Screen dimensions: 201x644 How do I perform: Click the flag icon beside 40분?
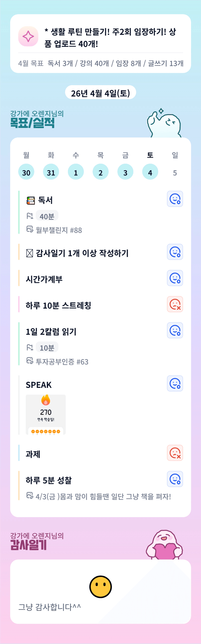click(30, 216)
